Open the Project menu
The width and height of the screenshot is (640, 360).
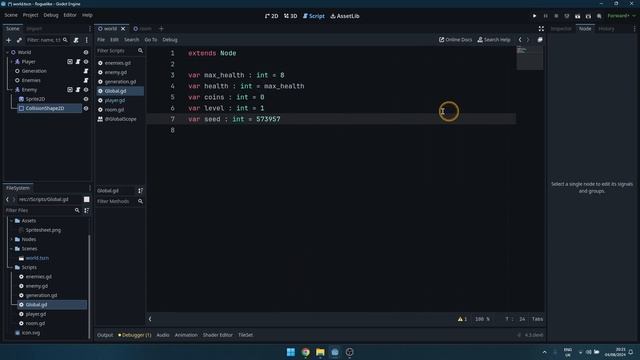30,15
